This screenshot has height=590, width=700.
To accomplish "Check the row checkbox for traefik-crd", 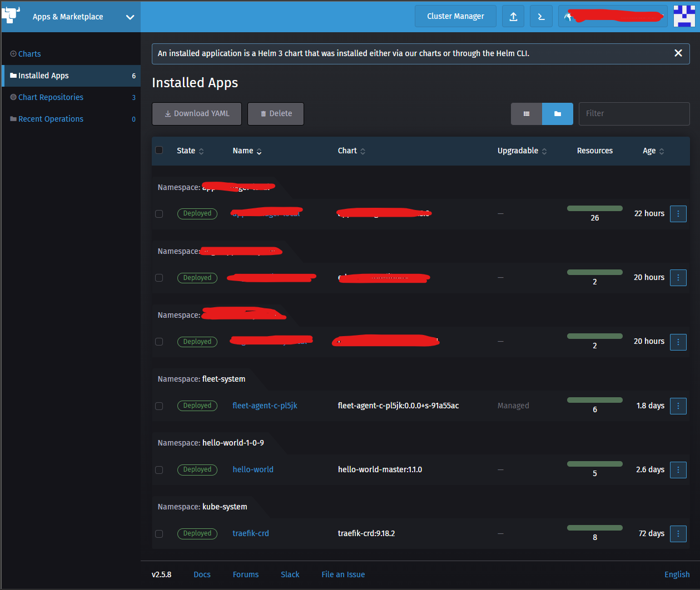I will (159, 533).
